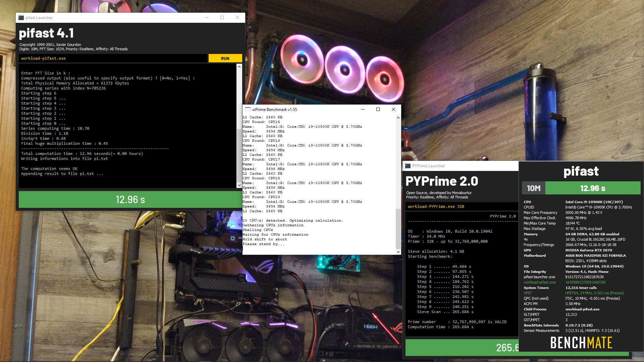
Task: Click 'Series computing time : 10.70' line
Action: pyautogui.click(x=55, y=128)
